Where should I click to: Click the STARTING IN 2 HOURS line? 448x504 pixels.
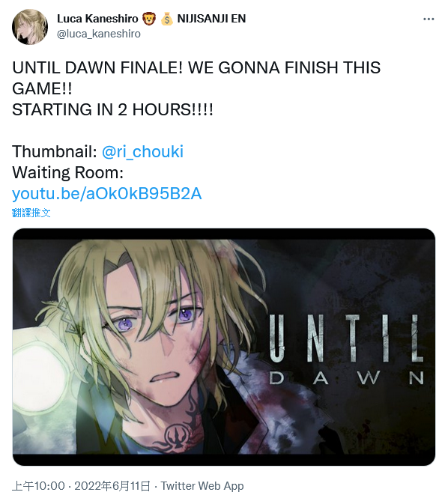coord(112,109)
